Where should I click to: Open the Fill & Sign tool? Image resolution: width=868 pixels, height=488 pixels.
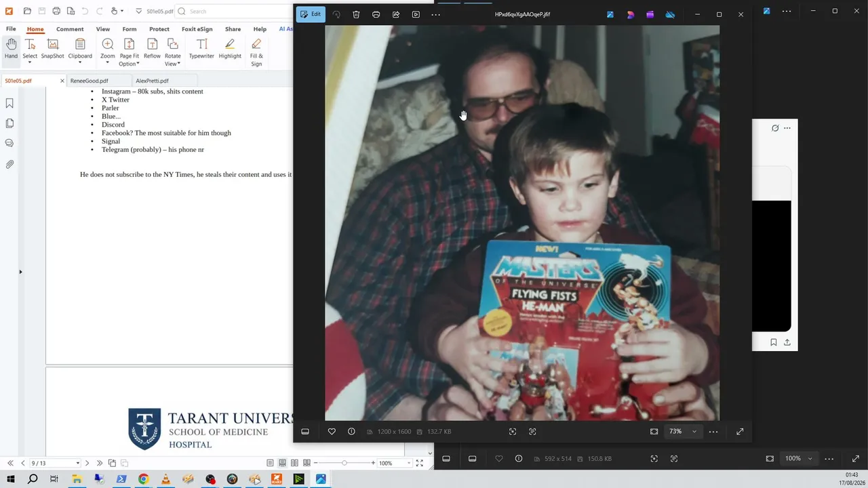pos(256,53)
